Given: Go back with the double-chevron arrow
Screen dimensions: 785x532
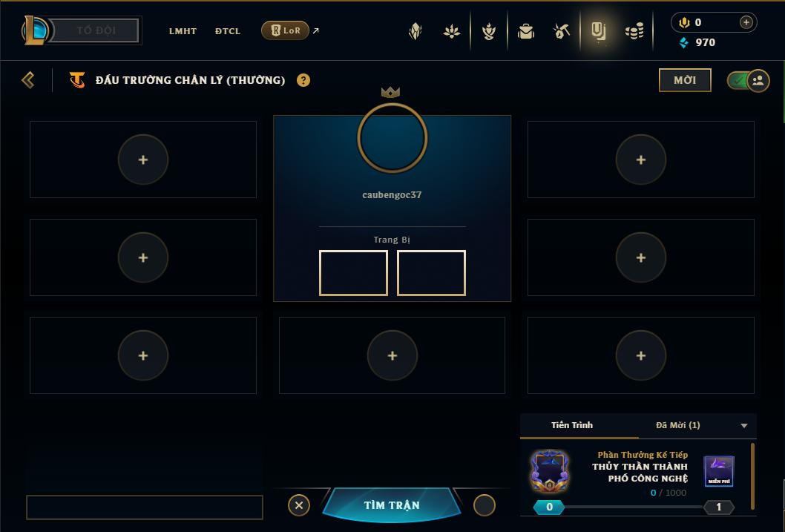Looking at the screenshot, I should click(x=28, y=80).
